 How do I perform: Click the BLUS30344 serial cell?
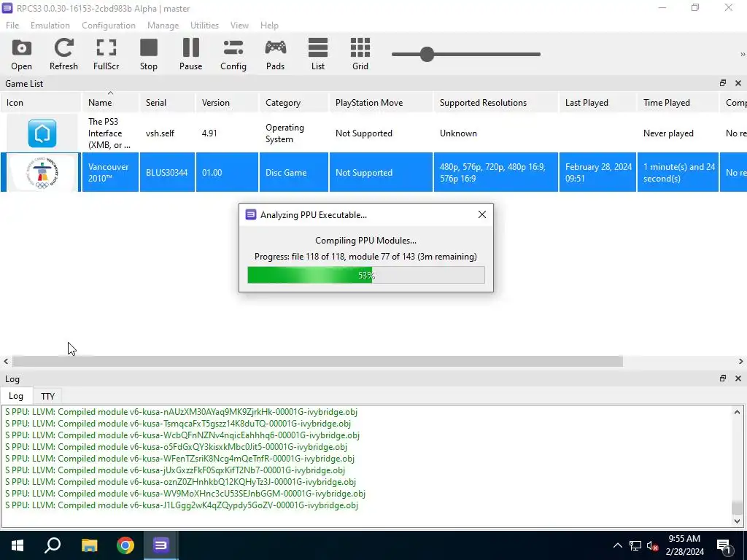point(167,172)
